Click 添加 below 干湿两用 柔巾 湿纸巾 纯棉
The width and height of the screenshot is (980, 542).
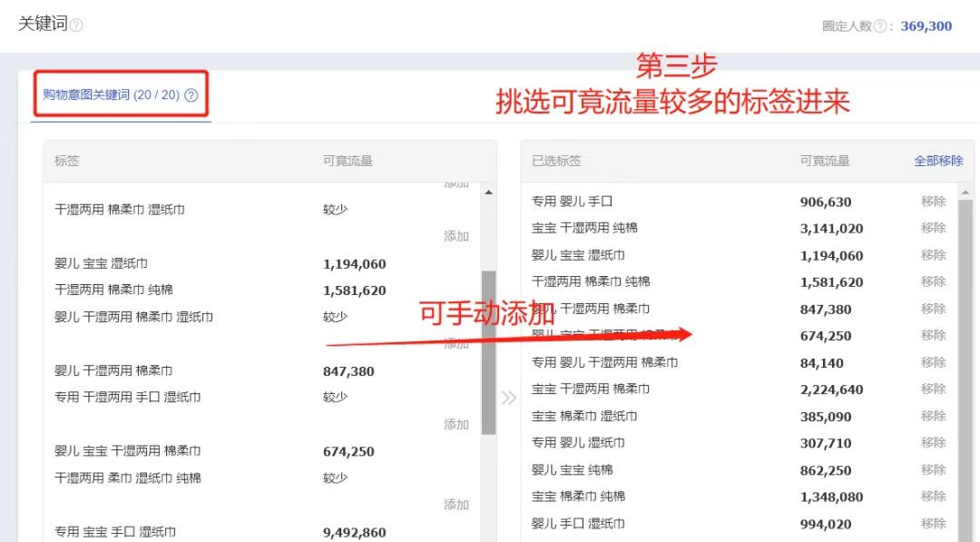pyautogui.click(x=456, y=504)
